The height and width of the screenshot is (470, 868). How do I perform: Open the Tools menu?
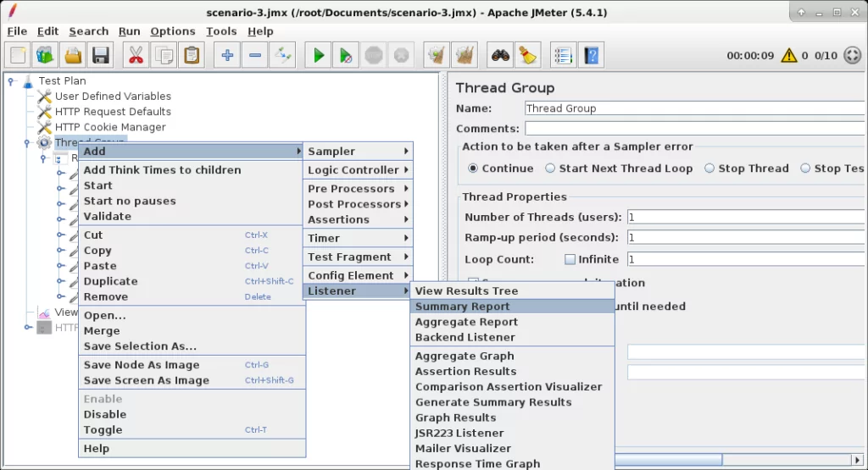(221, 31)
